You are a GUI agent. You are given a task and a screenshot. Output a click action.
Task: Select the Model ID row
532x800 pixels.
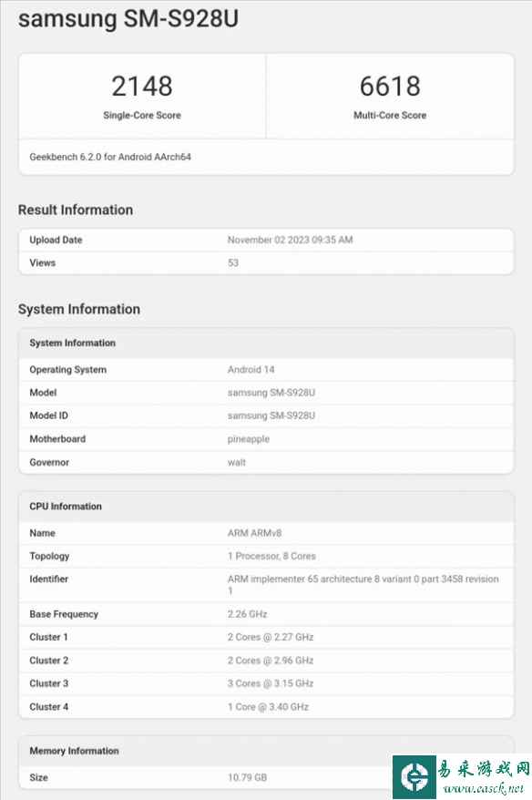pos(264,415)
